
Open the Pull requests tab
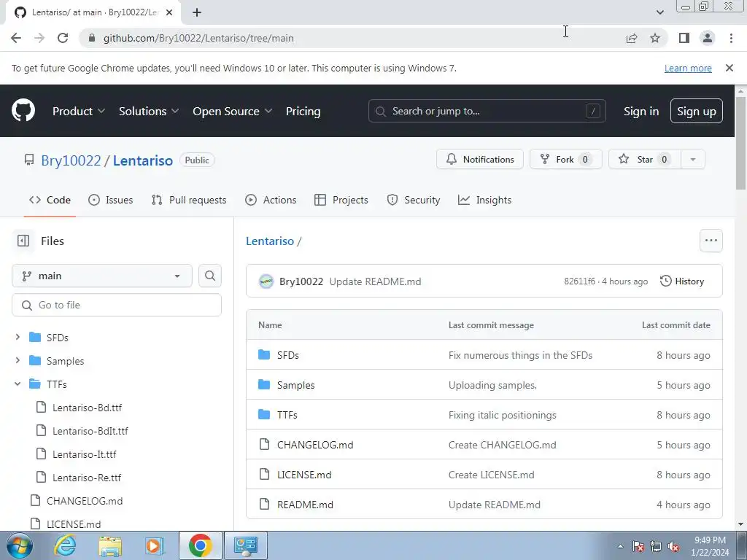point(189,200)
